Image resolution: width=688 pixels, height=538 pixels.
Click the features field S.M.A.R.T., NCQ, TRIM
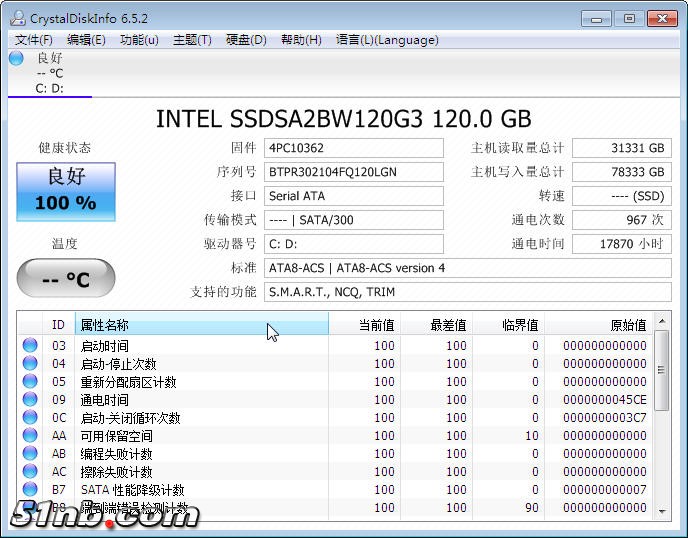tap(468, 292)
